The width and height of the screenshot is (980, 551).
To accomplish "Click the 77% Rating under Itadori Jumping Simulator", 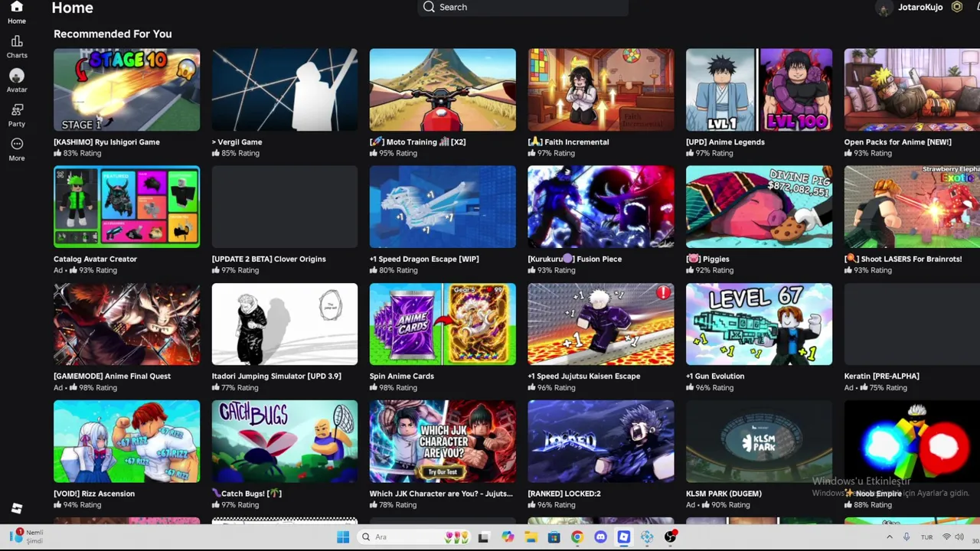I will click(x=235, y=387).
